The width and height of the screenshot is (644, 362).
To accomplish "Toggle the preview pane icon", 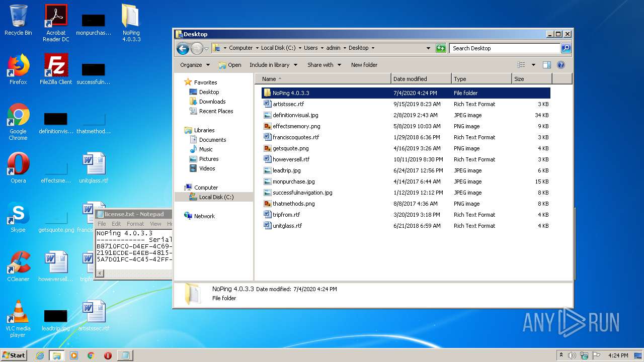I will 547,65.
